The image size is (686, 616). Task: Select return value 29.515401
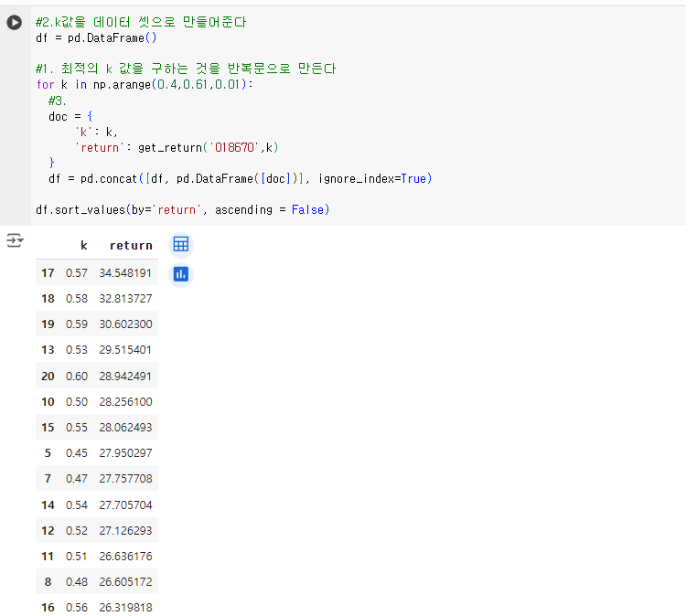[125, 350]
